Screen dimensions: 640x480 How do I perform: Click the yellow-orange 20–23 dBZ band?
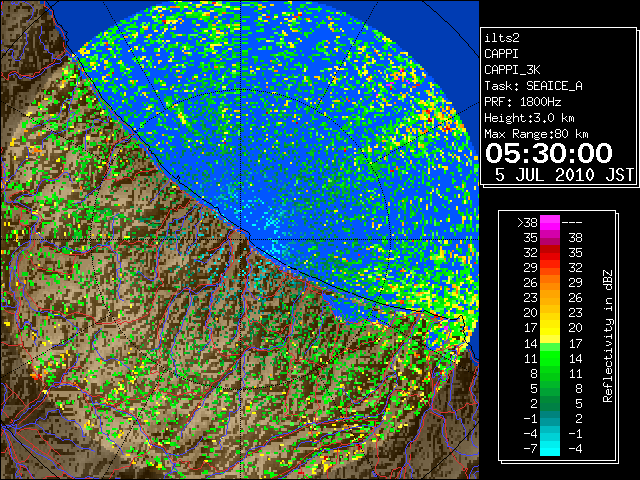(550, 313)
